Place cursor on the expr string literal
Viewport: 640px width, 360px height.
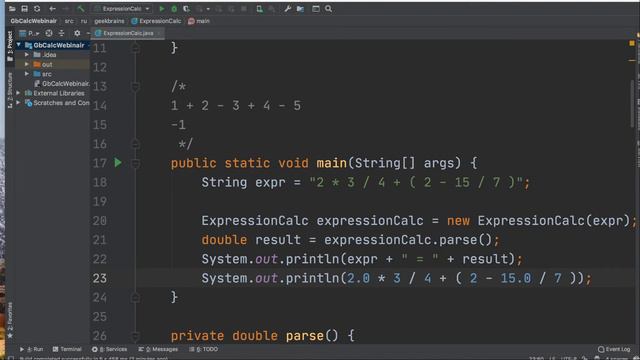coord(416,182)
